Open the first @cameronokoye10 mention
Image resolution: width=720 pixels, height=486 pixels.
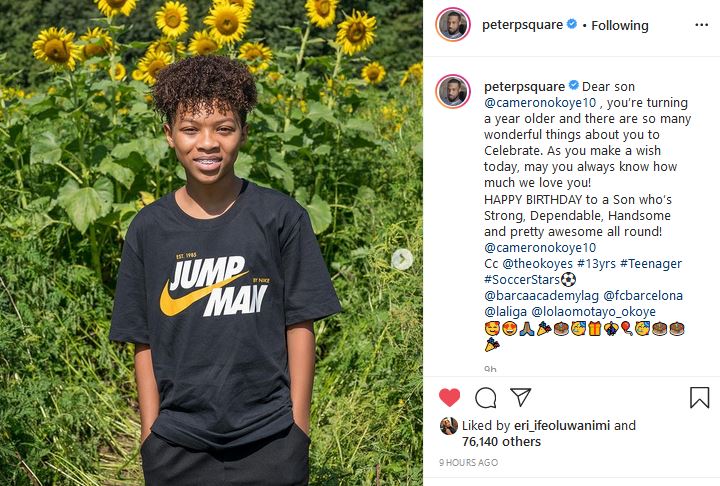tap(540, 103)
